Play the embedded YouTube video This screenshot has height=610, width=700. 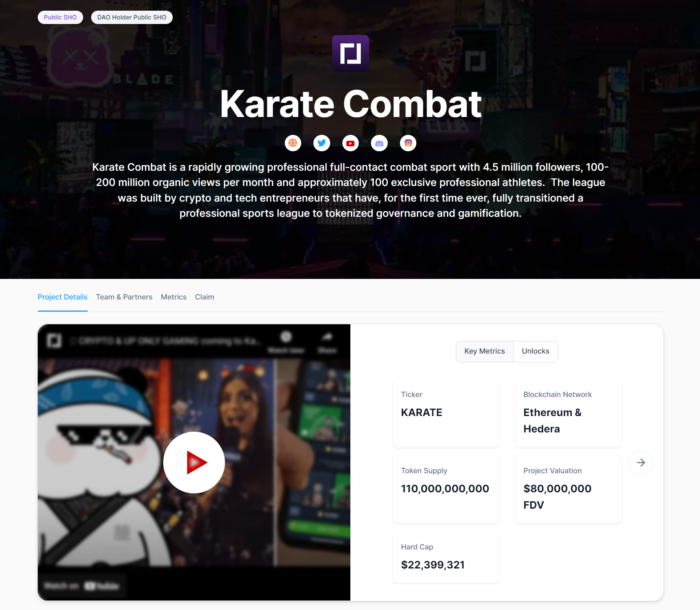pyautogui.click(x=194, y=463)
